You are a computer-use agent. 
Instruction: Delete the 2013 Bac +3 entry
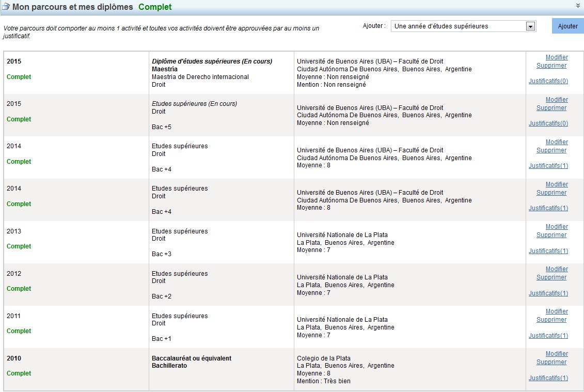click(x=551, y=235)
